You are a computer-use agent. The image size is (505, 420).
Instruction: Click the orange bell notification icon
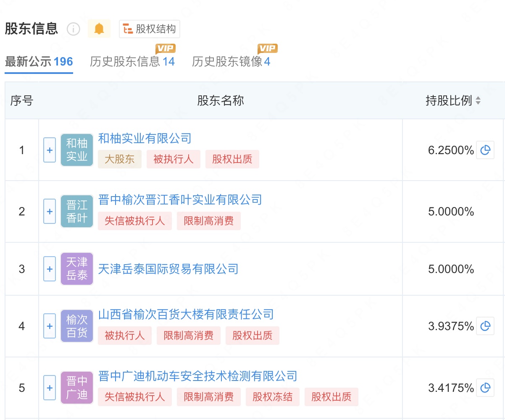[99, 29]
